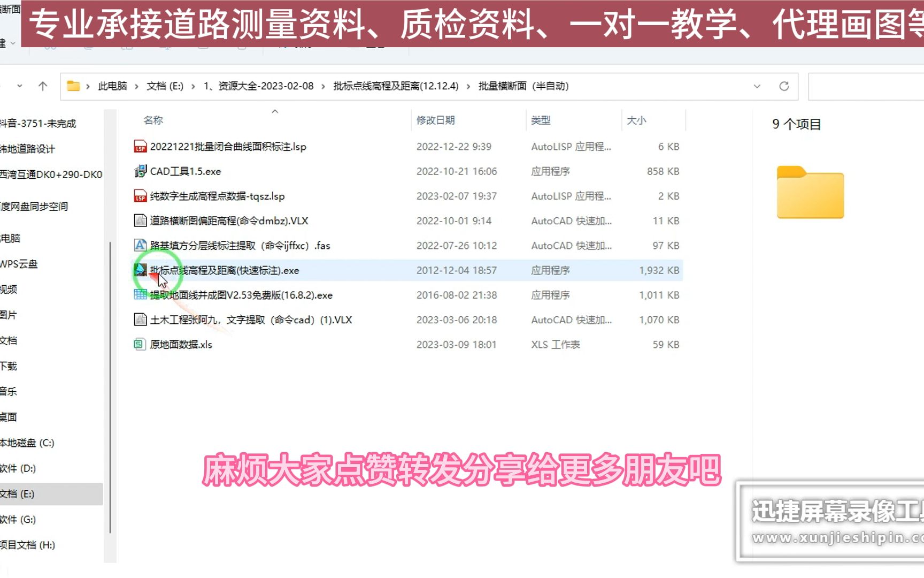This screenshot has width=924, height=578.
Task: Click the navigation pane scrollbar
Action: (110, 387)
